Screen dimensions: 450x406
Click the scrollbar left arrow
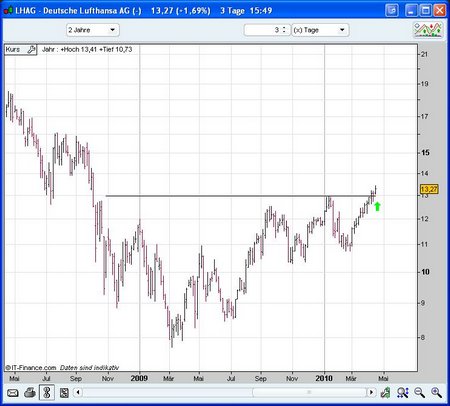point(78,392)
